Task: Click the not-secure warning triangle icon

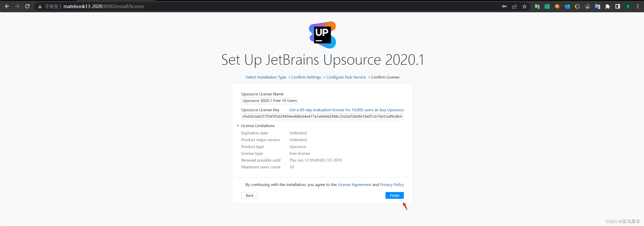Action: tap(40, 7)
